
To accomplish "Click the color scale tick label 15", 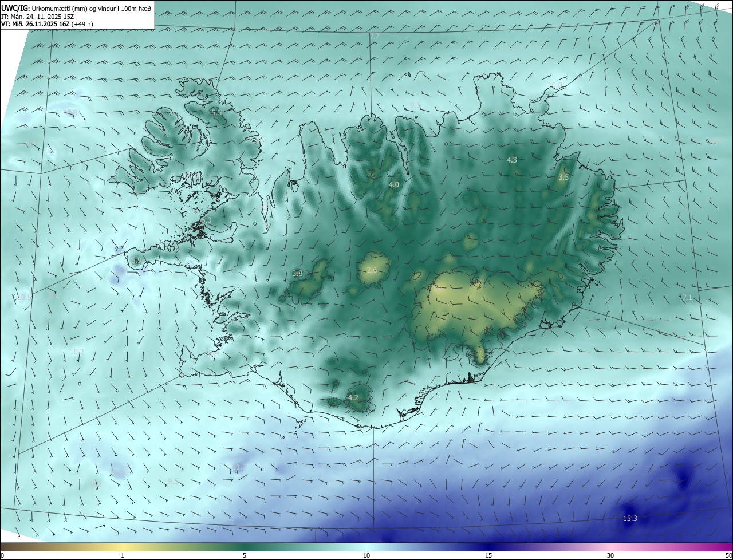I will click(488, 555).
